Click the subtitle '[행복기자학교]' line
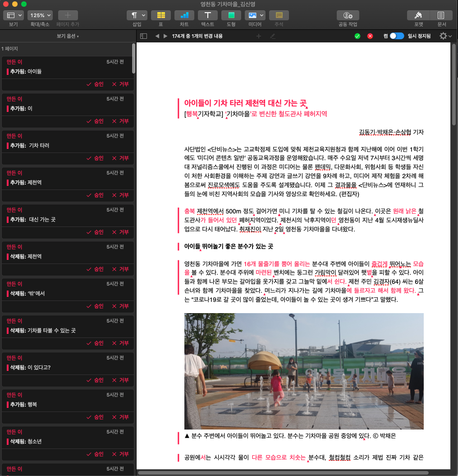The image size is (458, 476). [x=256, y=114]
